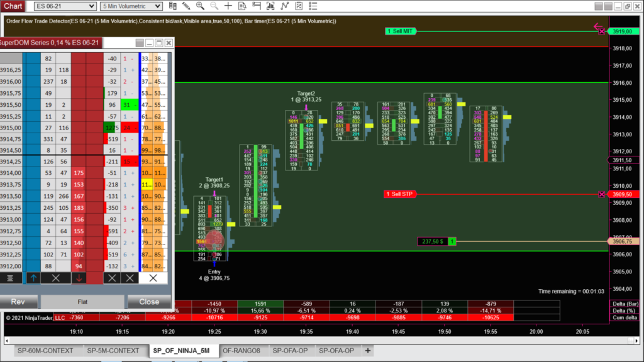Click the 237,50 $ position PnL marker
Image resolution: width=644 pixels, height=362 pixels.
(x=433, y=241)
